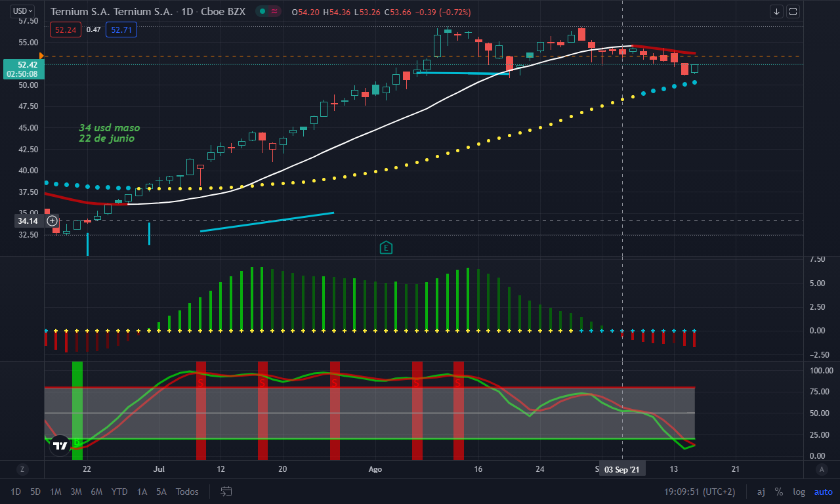
Task: Select the 5A date range
Action: point(161,492)
